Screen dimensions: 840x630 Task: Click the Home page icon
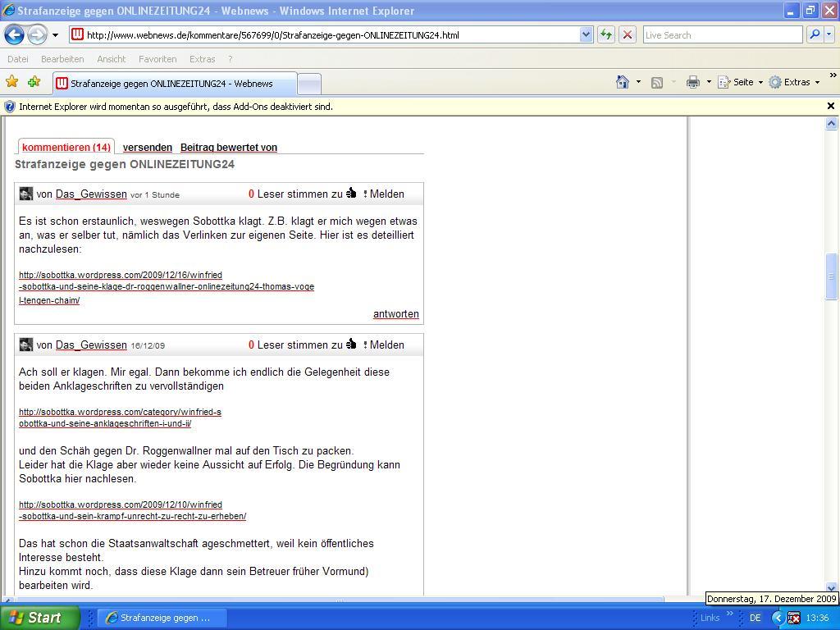click(623, 82)
